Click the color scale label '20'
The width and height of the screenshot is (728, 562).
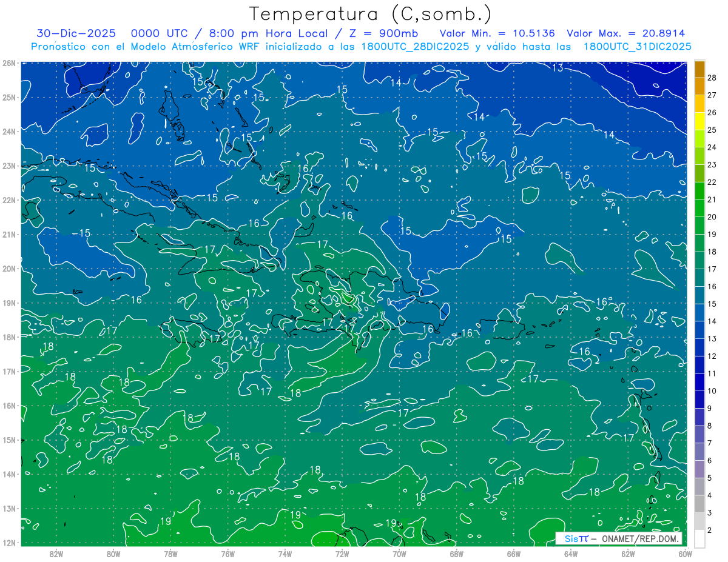tap(712, 217)
